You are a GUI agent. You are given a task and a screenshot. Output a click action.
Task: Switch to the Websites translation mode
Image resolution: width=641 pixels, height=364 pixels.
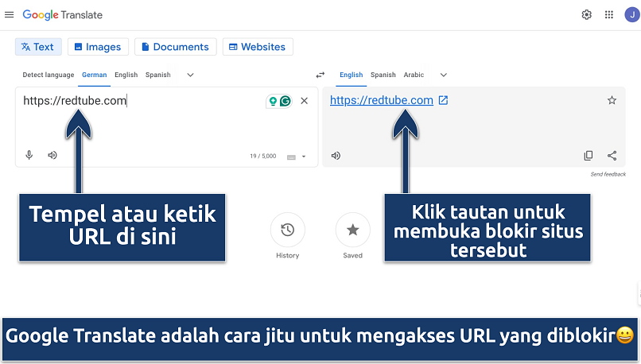click(x=258, y=47)
